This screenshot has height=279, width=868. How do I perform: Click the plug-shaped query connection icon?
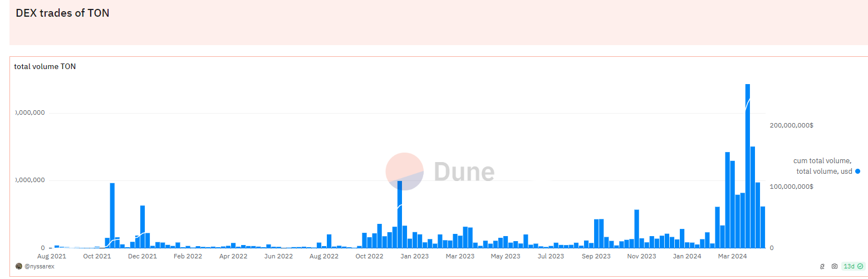[822, 267]
